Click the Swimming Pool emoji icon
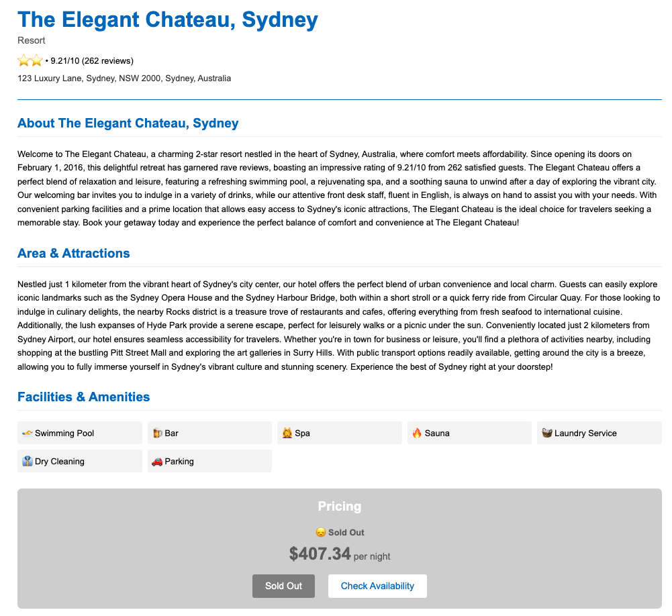The width and height of the screenshot is (672, 616). (28, 433)
